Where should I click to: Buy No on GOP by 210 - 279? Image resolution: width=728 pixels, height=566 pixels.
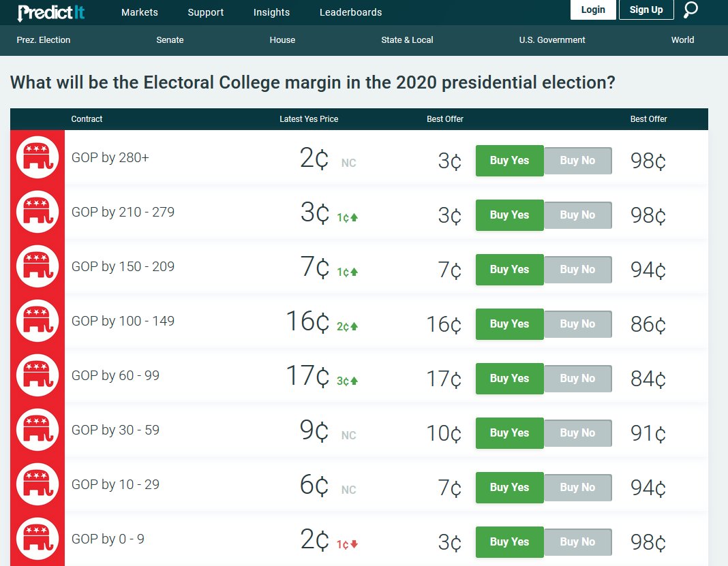tap(577, 215)
